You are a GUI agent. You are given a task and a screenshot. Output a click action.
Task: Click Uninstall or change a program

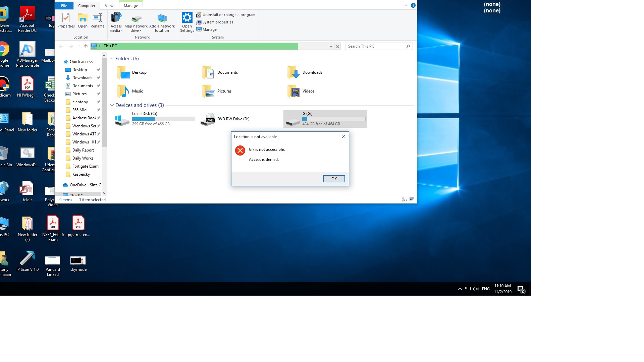coord(226,15)
